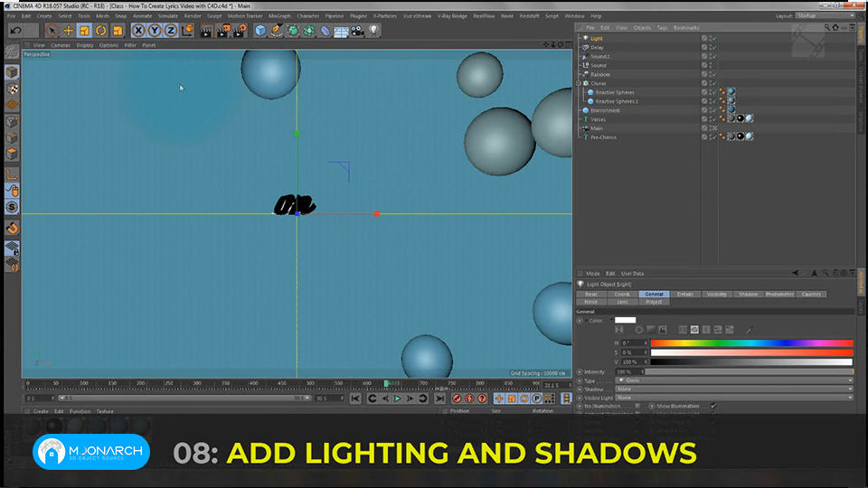
Task: Click the white Color swatch
Action: pos(625,320)
